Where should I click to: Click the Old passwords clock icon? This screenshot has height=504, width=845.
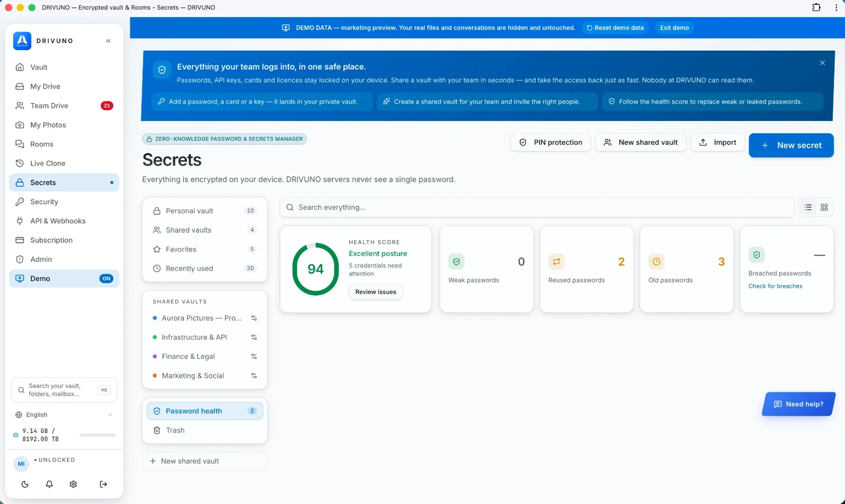[x=656, y=261]
